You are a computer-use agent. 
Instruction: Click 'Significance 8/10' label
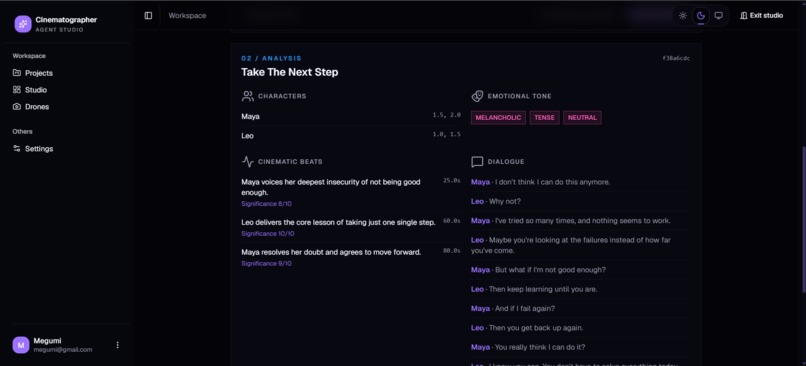(266, 204)
